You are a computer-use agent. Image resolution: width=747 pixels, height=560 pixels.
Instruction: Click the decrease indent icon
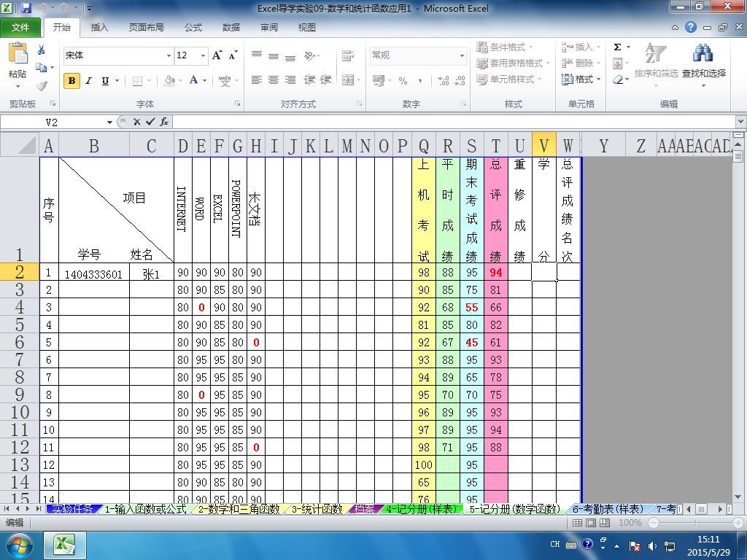point(309,80)
